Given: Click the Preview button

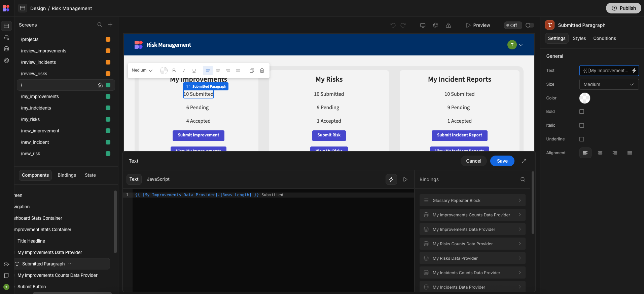Looking at the screenshot, I should click(x=478, y=25).
